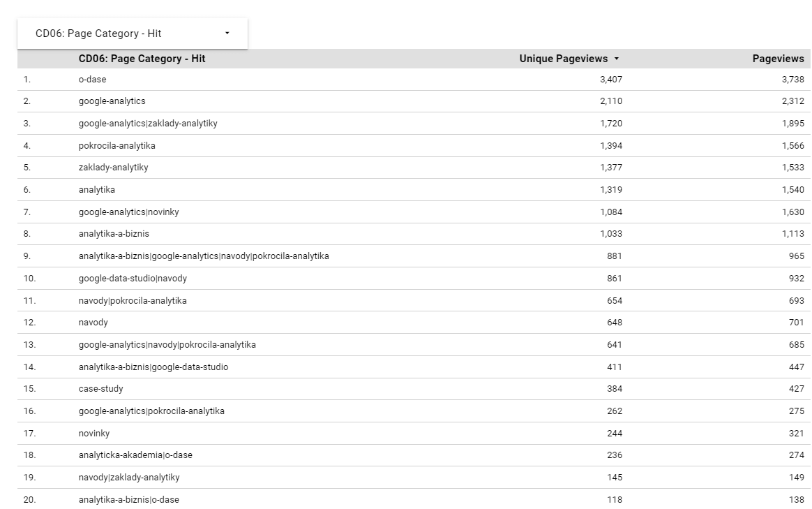This screenshot has width=812, height=509.
Task: Click the CD06: Page Category - Hit column header
Action: [142, 59]
